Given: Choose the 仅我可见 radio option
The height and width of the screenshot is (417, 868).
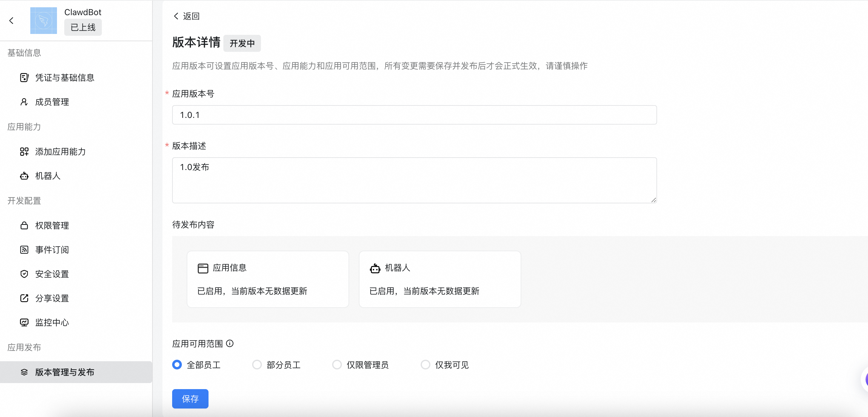Looking at the screenshot, I should click(425, 365).
